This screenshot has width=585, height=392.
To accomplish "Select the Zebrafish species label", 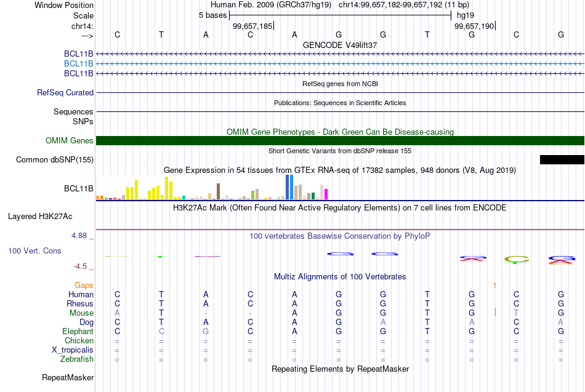I will [77, 359].
